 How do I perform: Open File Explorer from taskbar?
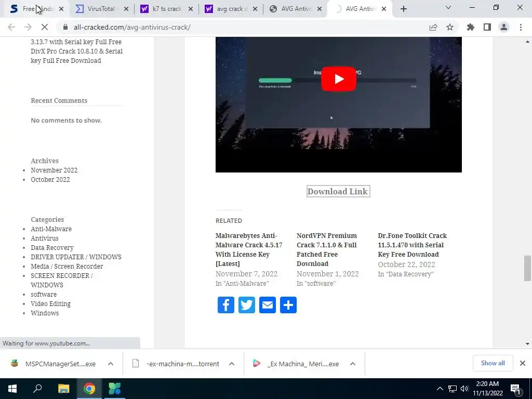(63, 389)
